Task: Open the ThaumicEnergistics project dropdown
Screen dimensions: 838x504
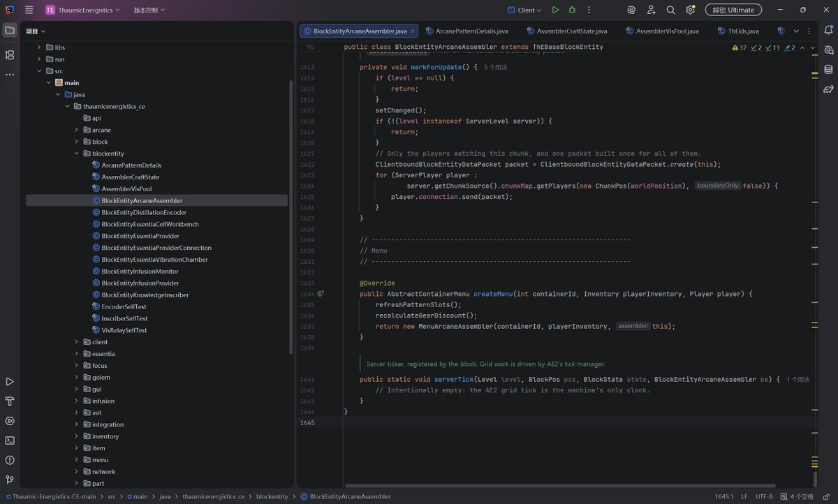Action: tap(82, 10)
